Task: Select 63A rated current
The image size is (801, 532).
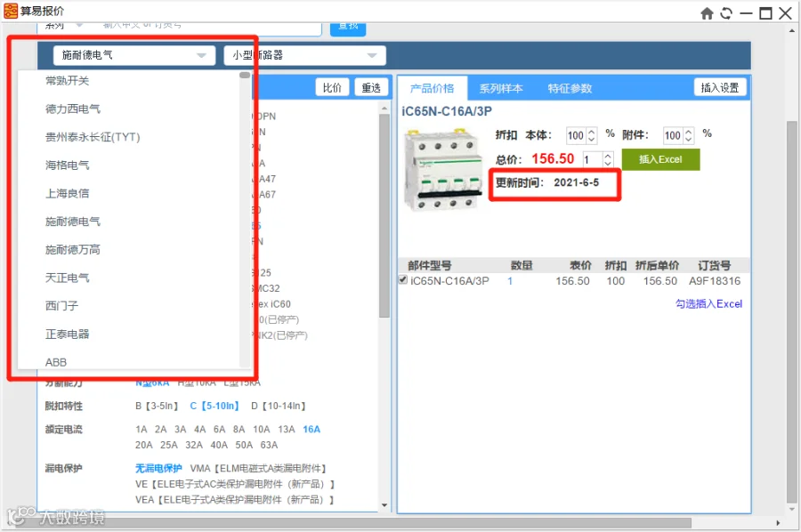Action: [269, 445]
